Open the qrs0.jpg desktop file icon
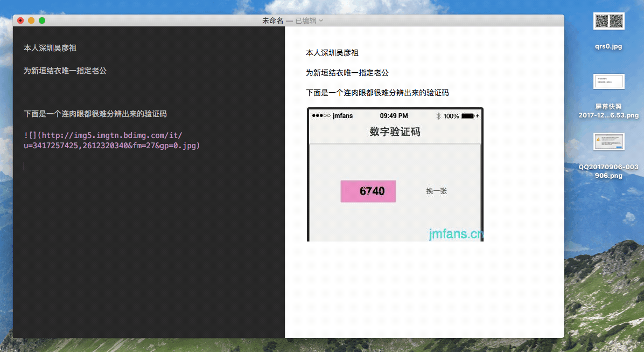Screen dimensions: 644x352 click(x=608, y=21)
